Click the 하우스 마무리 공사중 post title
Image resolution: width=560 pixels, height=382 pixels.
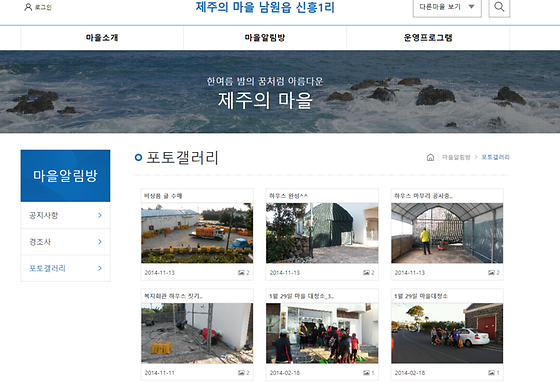(x=423, y=196)
